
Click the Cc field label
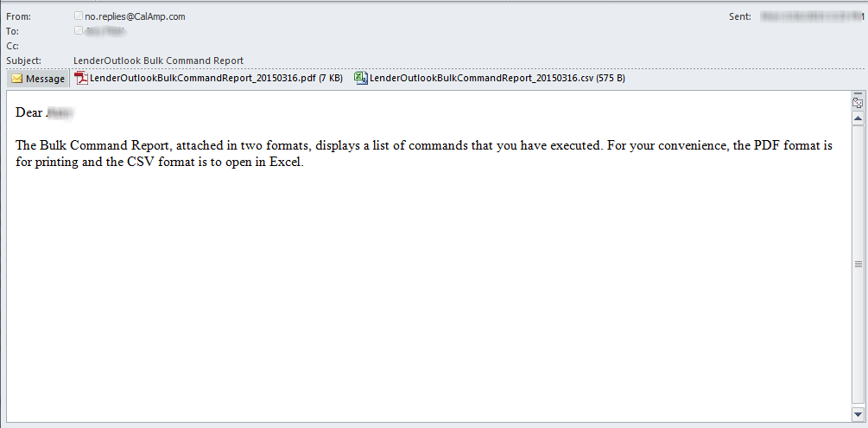click(x=13, y=46)
